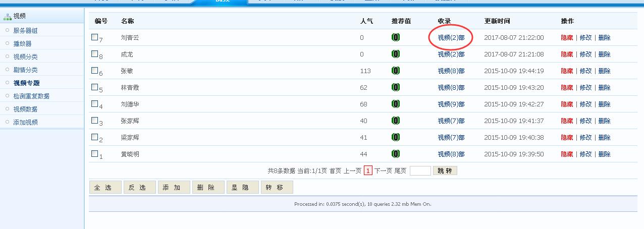Check the box for 林青霞
This screenshot has height=229, width=644.
pyautogui.click(x=94, y=87)
